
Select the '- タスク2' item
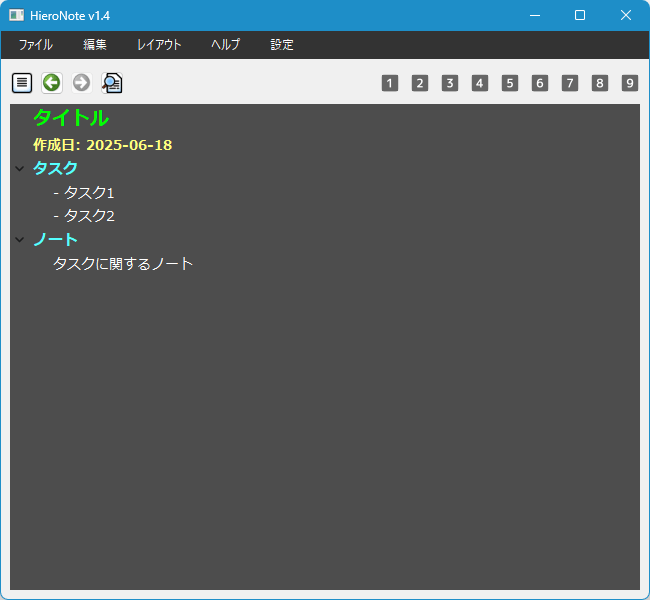pos(84,216)
